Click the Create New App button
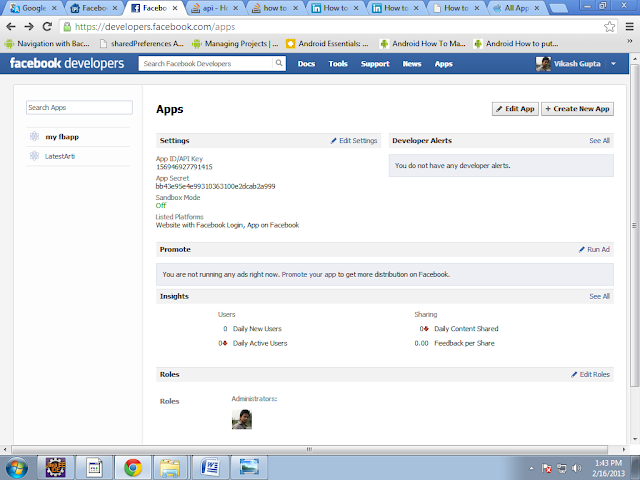Screen dimensions: 640x480 point(577,109)
